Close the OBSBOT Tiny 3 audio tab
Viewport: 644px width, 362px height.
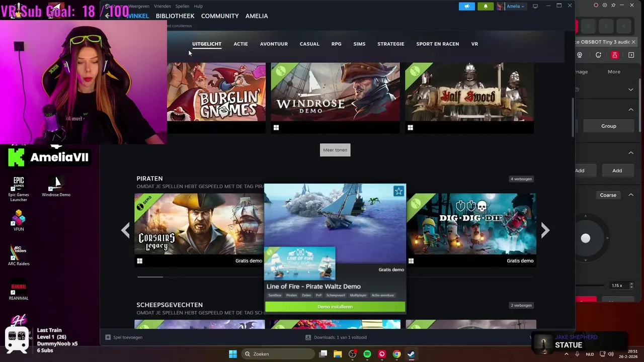tap(633, 42)
